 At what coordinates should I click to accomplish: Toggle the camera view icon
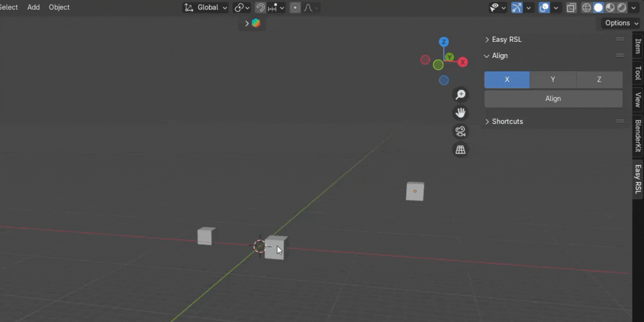tap(461, 131)
